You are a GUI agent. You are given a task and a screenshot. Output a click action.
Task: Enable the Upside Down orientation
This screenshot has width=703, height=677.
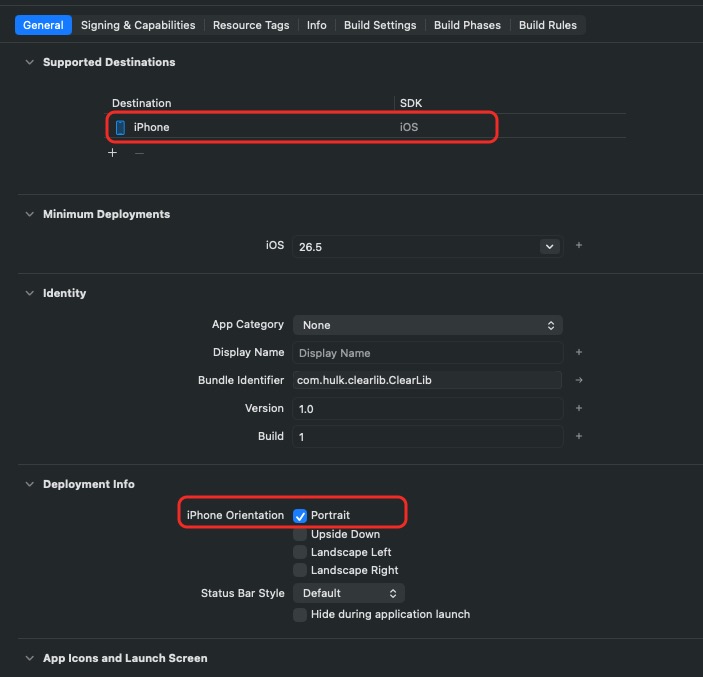pos(300,534)
